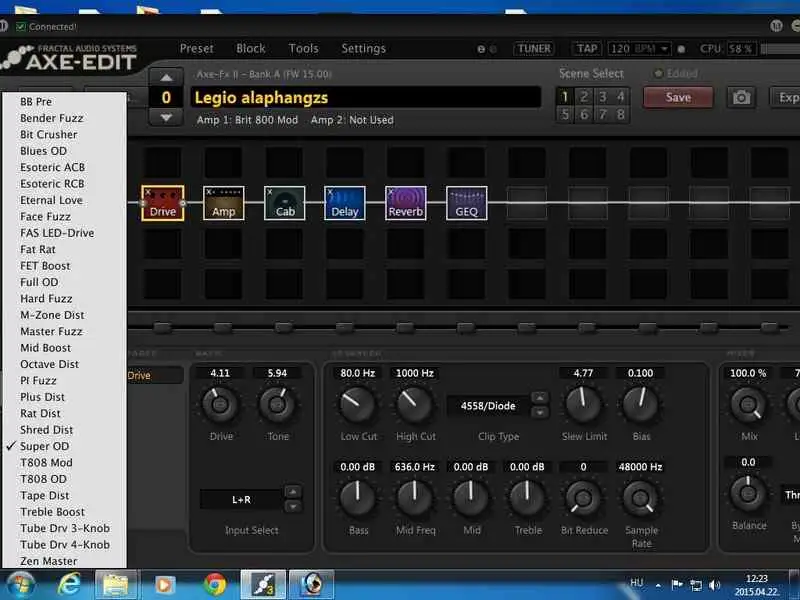Open the Block menu
800x600 pixels.
(x=251, y=48)
